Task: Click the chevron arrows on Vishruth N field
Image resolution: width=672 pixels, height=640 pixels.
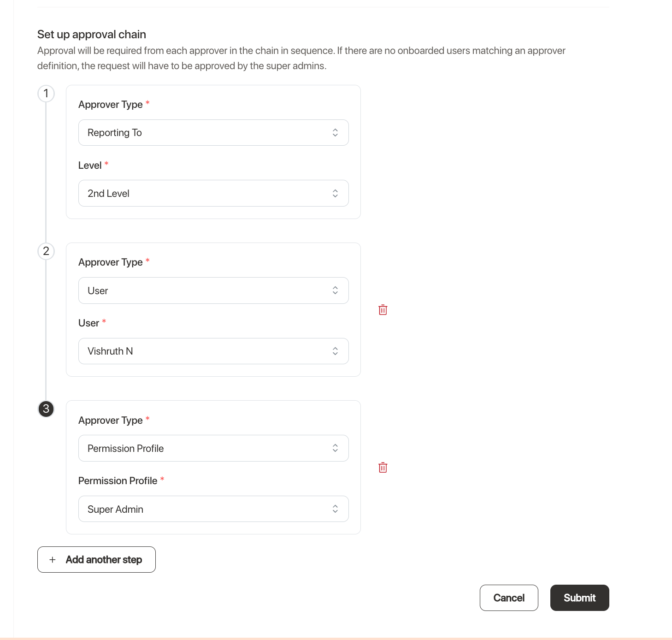Action: tap(335, 351)
